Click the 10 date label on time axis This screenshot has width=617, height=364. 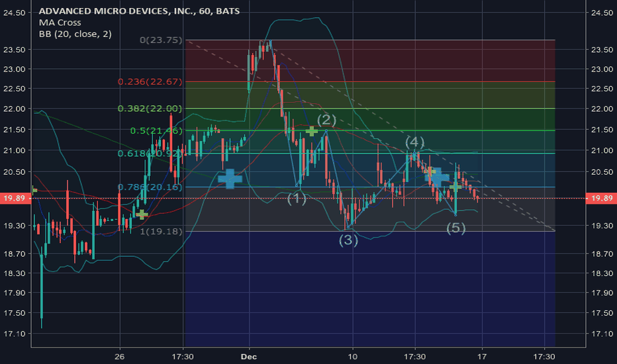pyautogui.click(x=353, y=357)
